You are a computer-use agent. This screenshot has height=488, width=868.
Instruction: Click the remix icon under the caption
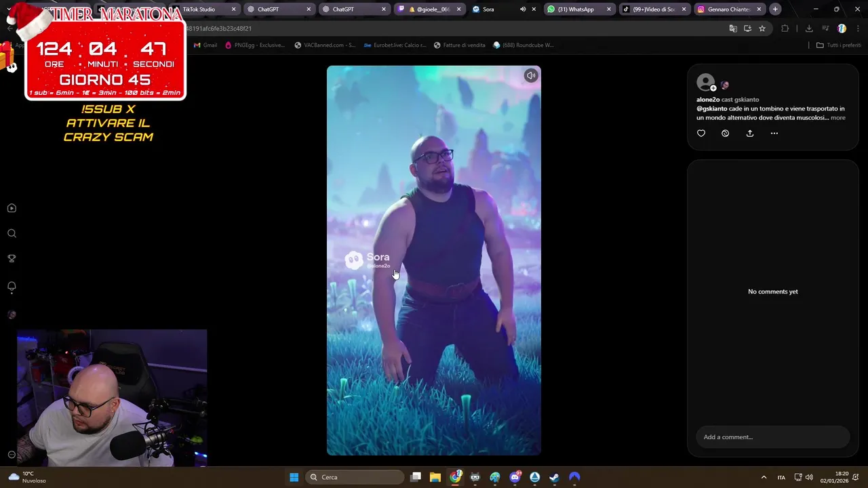click(726, 134)
